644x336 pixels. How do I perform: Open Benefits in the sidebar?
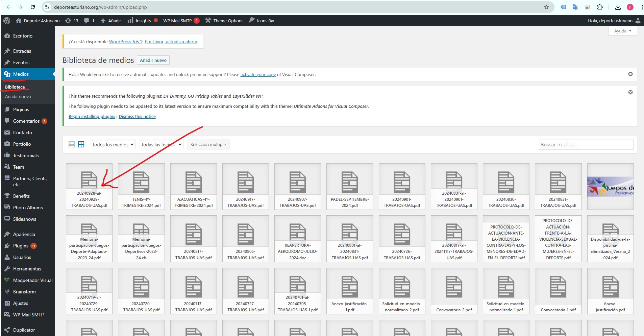coord(28,196)
